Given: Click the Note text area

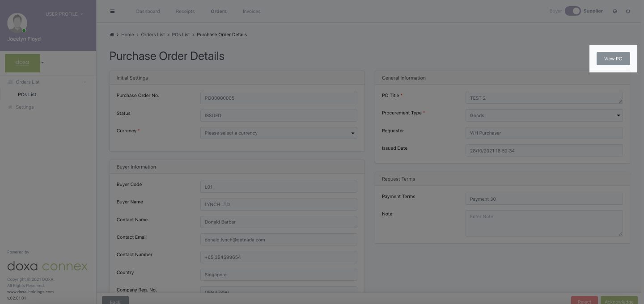Looking at the screenshot, I should (544, 223).
